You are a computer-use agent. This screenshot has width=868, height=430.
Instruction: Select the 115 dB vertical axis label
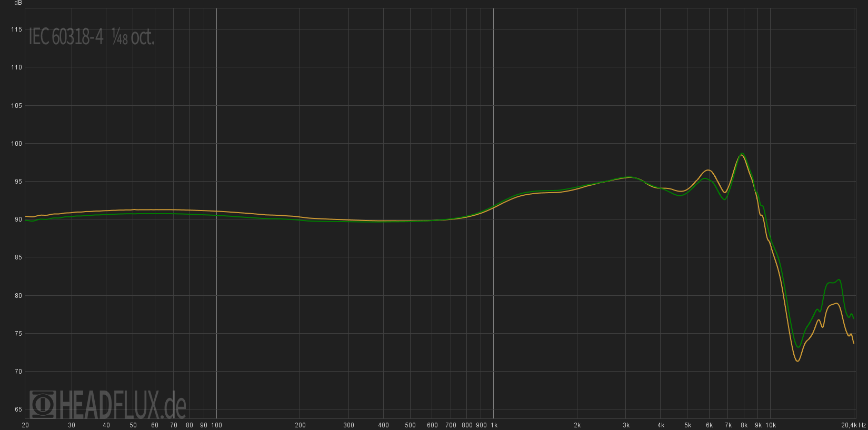click(16, 29)
